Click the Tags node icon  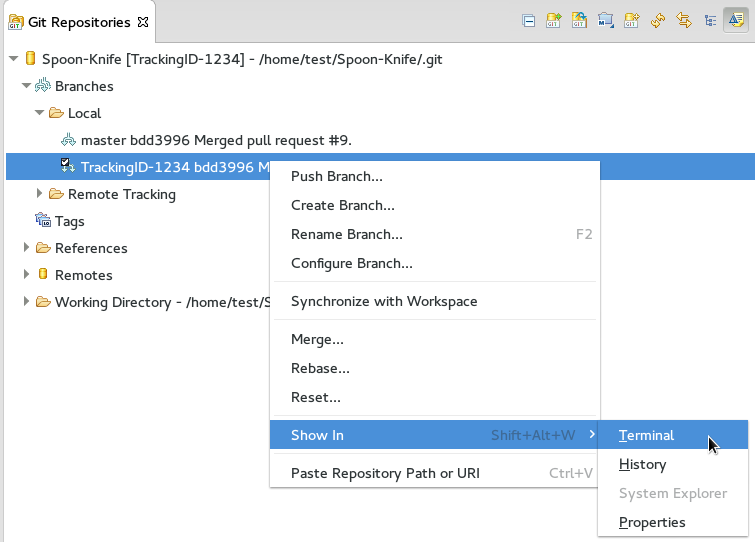tap(43, 220)
